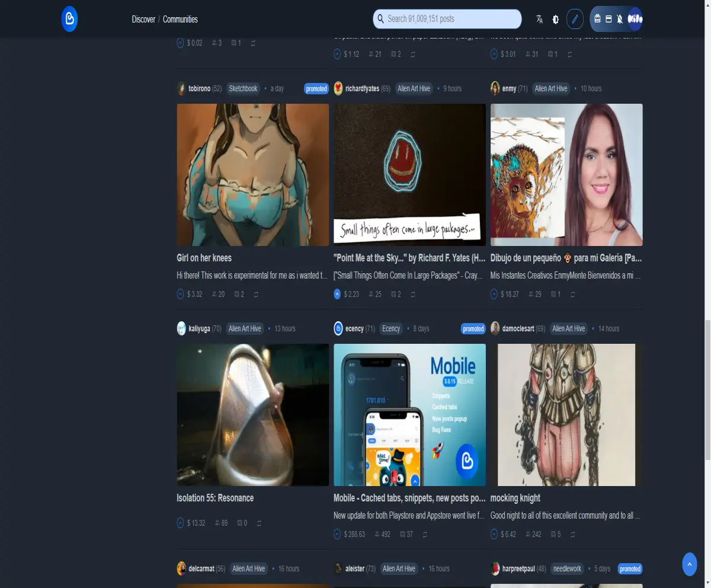Show payout details for $ 6.42

point(508,534)
